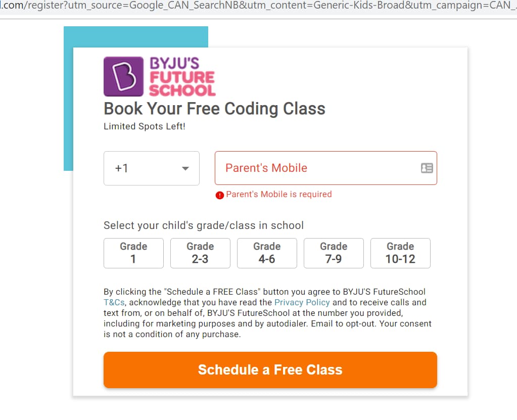Viewport: 517px width, 420px height.
Task: Choose the Grade 2-3 option
Action: pyautogui.click(x=200, y=253)
